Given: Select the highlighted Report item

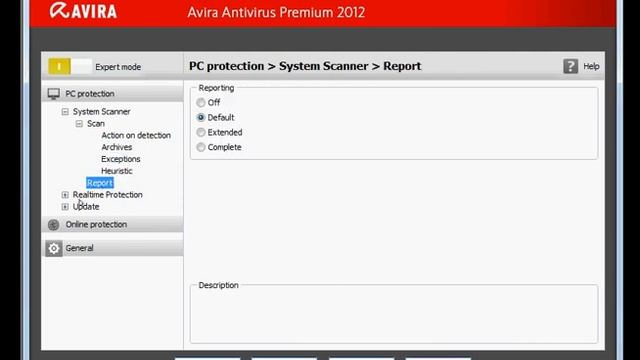Looking at the screenshot, I should (100, 183).
